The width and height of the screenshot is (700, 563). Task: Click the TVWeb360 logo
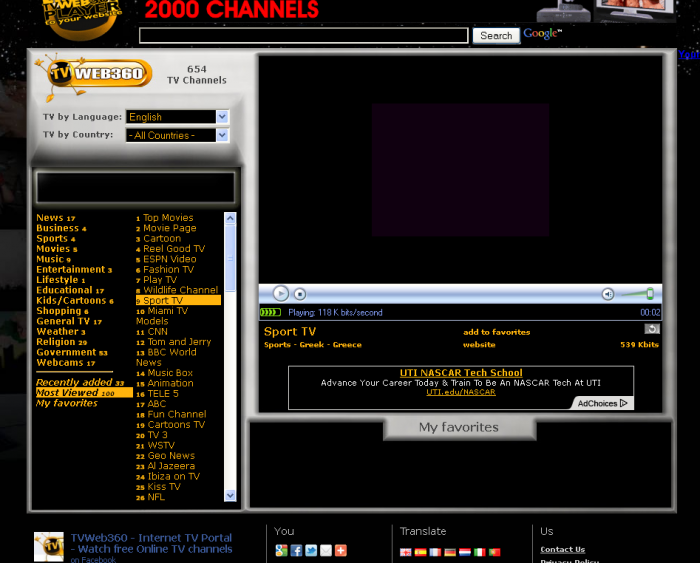point(94,75)
